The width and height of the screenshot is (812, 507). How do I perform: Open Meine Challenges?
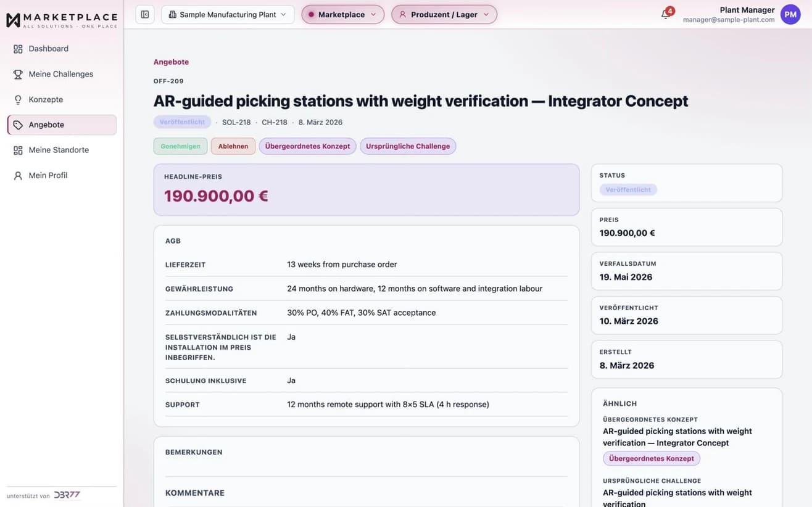coord(62,74)
